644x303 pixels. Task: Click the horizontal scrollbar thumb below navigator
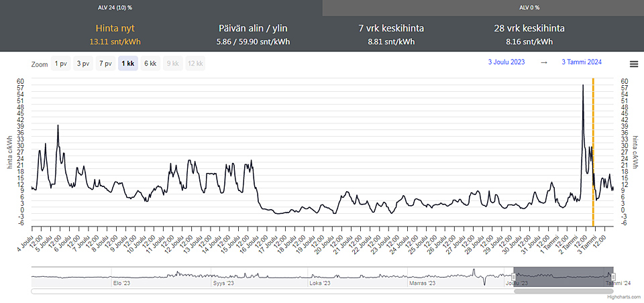point(563,291)
